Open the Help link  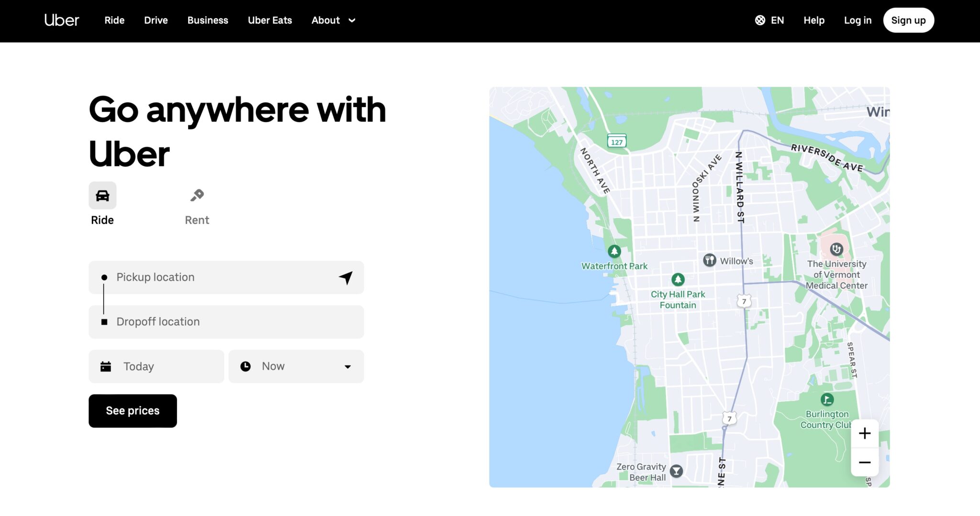[814, 20]
